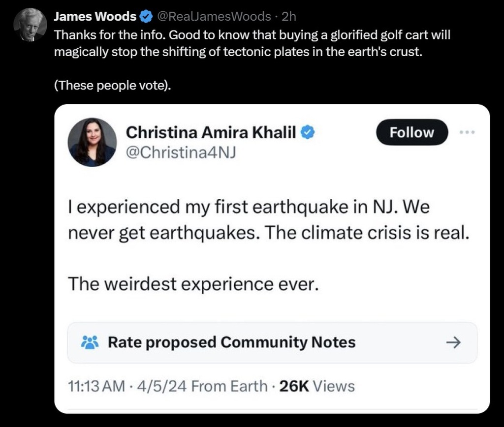Open the three-dot more options menu
This screenshot has height=427, width=504.
467,132
